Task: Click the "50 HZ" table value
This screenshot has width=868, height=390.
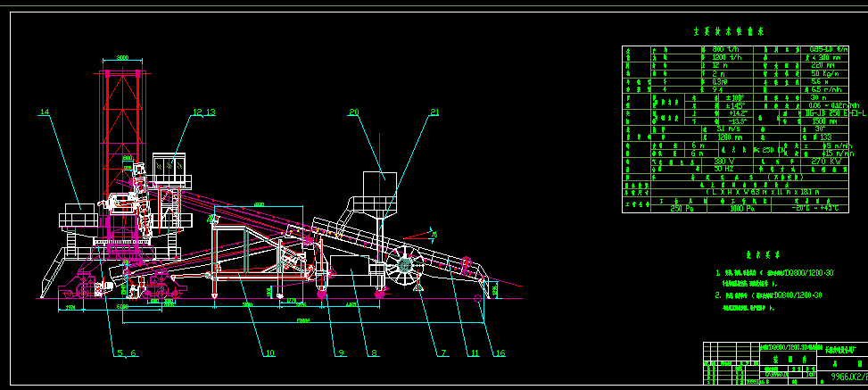Action: 724,169
